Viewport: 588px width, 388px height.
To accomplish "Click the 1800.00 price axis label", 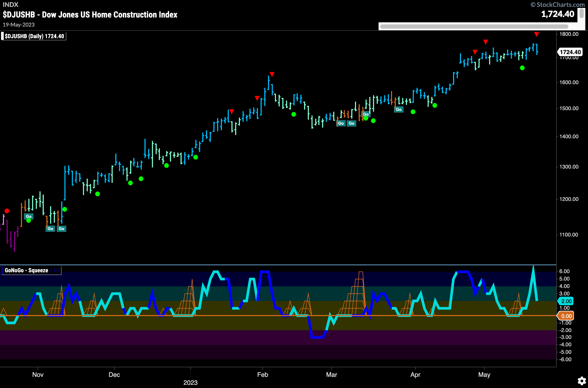I will click(569, 34).
